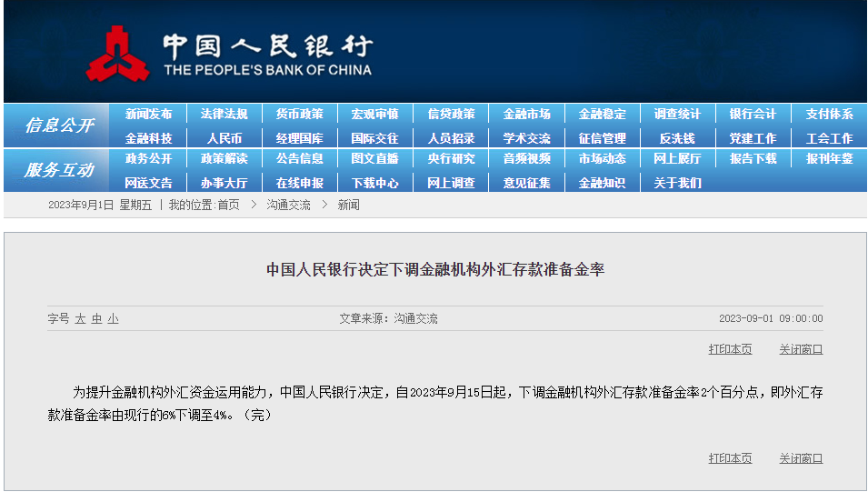Select 信贷政策 in the navigation bar
Image resolution: width=868 pixels, height=492 pixels.
[x=451, y=115]
